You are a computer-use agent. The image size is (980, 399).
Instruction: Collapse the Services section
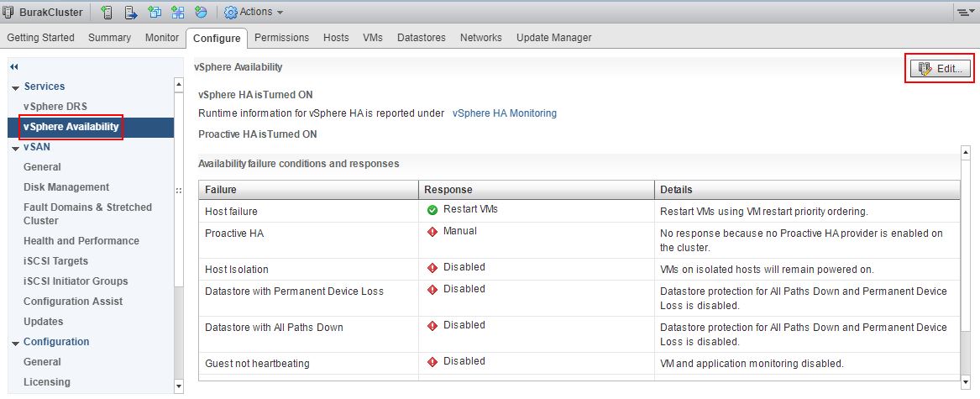pyautogui.click(x=15, y=87)
